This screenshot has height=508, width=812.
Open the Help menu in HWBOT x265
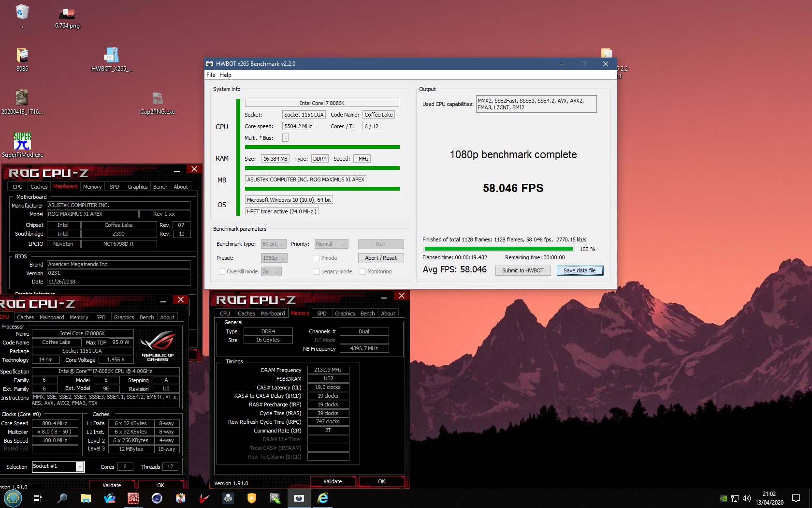coord(225,75)
